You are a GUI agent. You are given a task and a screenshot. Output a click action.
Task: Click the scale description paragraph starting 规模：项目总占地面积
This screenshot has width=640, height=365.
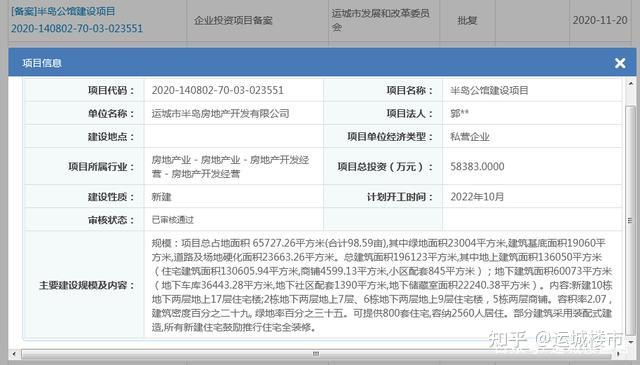click(382, 285)
